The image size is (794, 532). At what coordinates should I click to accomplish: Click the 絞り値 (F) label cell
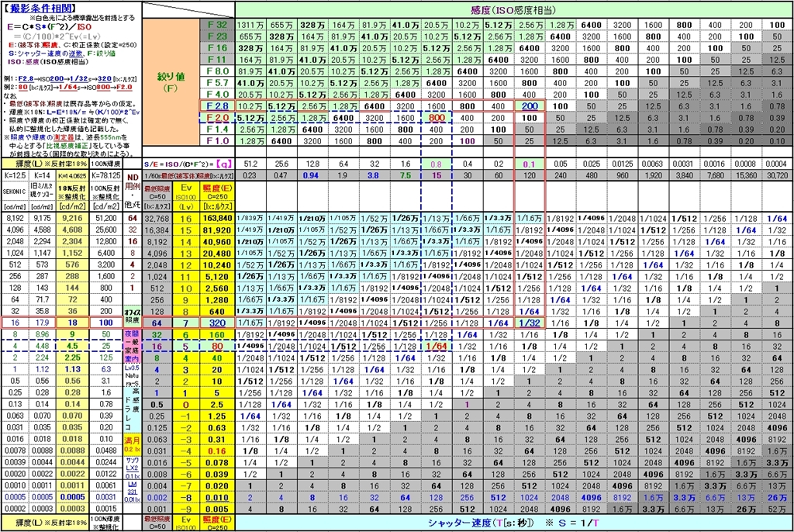pos(171,82)
